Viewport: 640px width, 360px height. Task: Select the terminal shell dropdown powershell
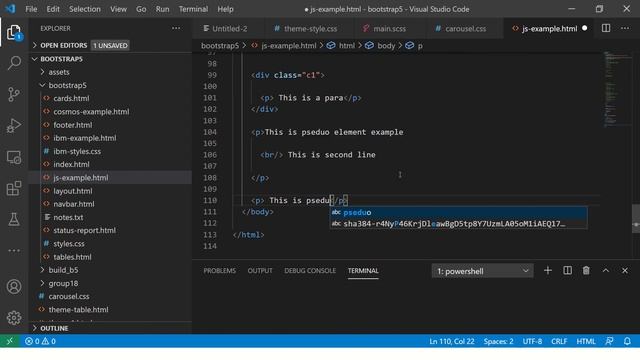[x=482, y=271]
